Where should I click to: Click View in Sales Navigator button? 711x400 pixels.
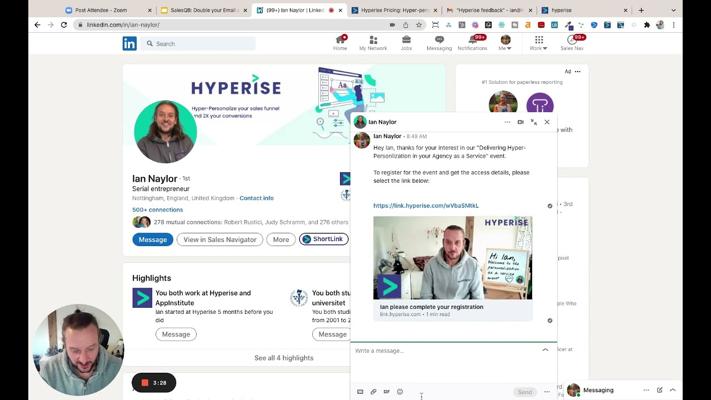coord(220,239)
